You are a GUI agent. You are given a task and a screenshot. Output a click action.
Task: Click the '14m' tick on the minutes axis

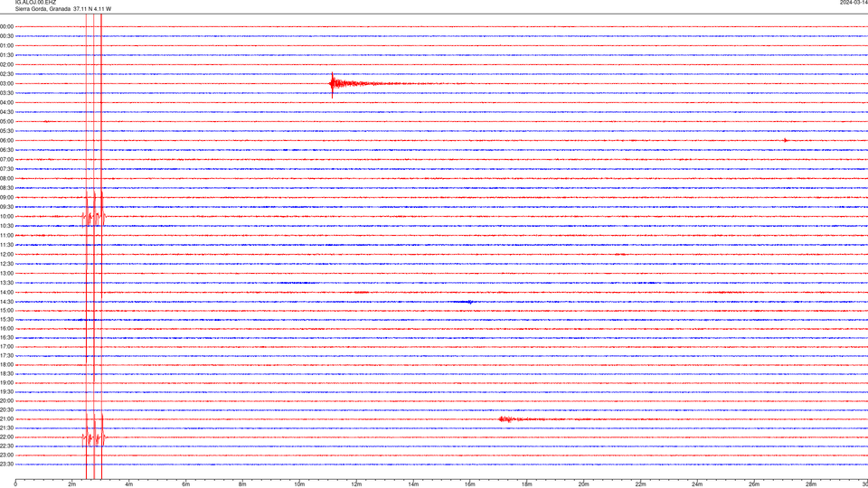click(x=413, y=484)
